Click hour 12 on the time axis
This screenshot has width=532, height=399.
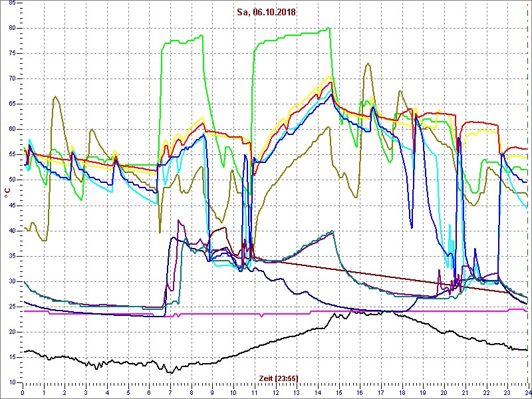[275, 392]
